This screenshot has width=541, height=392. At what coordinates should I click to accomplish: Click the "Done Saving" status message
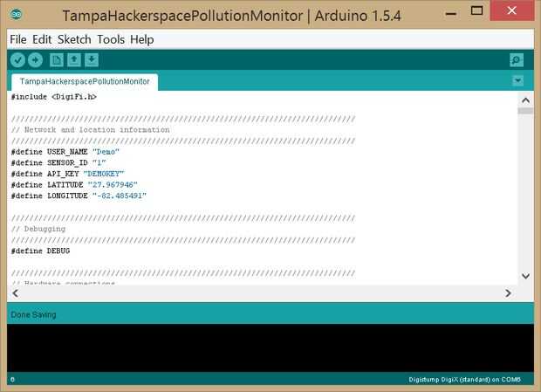point(33,314)
